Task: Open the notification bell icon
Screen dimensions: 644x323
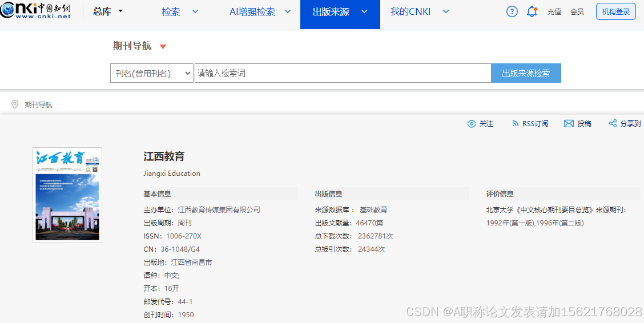Action: point(532,11)
